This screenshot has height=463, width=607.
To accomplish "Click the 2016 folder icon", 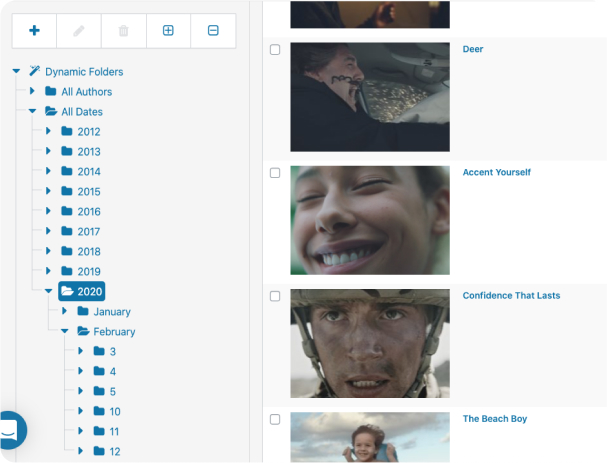I will point(67,211).
